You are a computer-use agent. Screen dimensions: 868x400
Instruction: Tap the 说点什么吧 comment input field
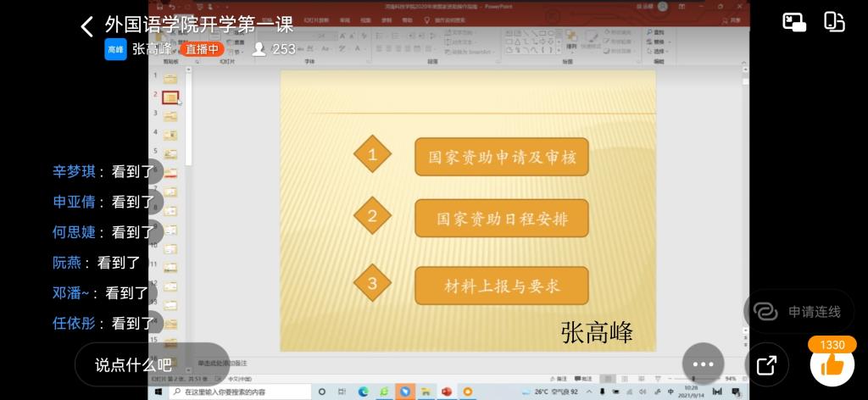click(x=134, y=364)
